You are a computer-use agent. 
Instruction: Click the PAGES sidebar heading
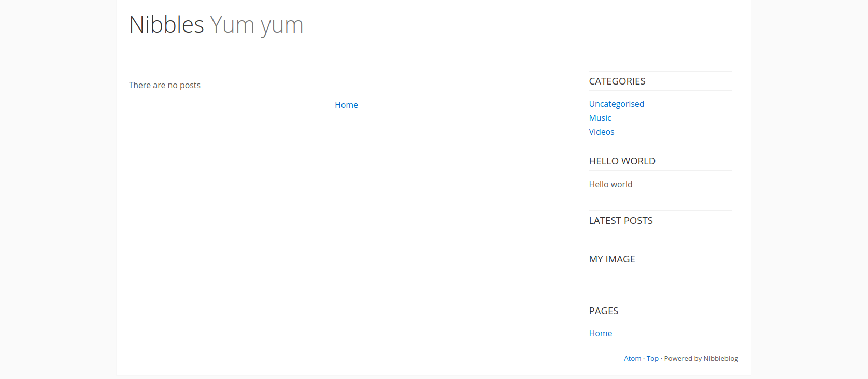603,311
